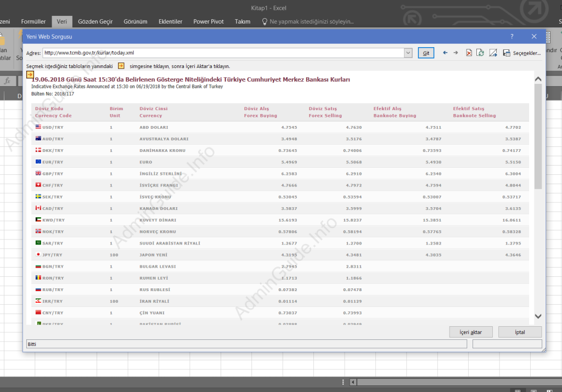Click the scroll down arrow of the web page
This screenshot has width=562, height=392.
tap(538, 316)
